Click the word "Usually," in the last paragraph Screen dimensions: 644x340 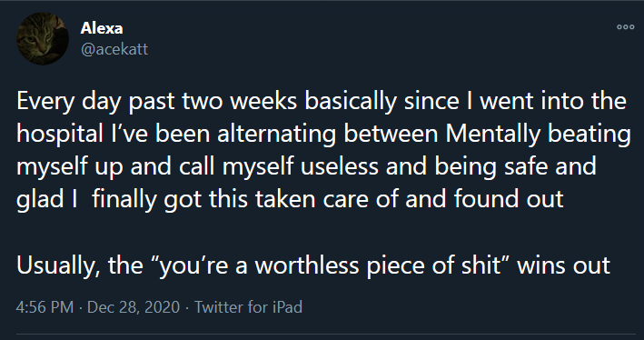(x=58, y=265)
